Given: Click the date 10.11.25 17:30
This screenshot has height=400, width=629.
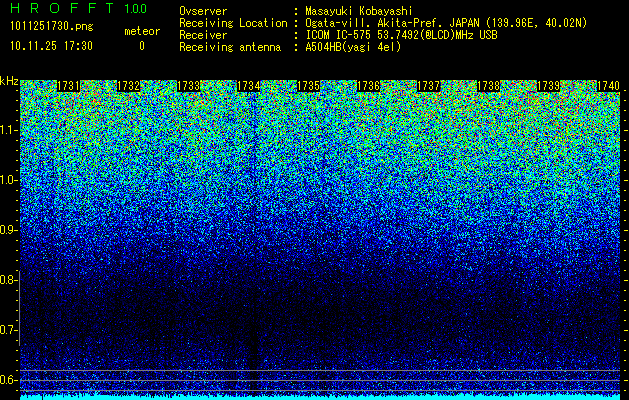Looking at the screenshot, I should 52,46.
